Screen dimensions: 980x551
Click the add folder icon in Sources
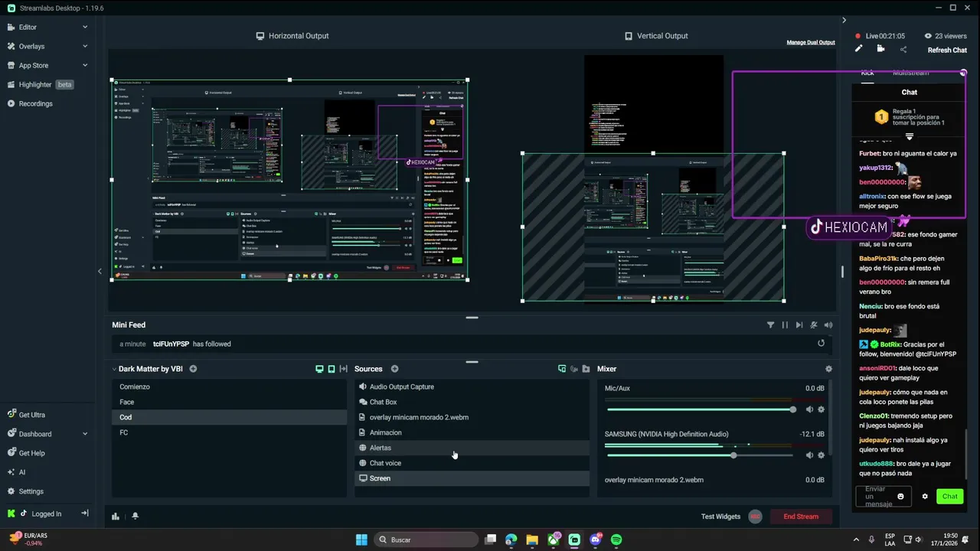tap(586, 369)
